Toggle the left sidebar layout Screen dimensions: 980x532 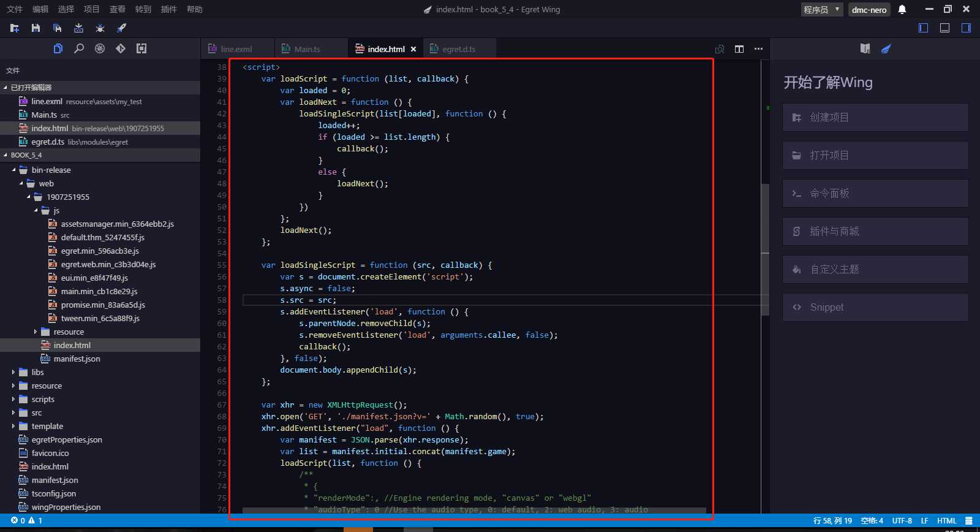(x=924, y=28)
